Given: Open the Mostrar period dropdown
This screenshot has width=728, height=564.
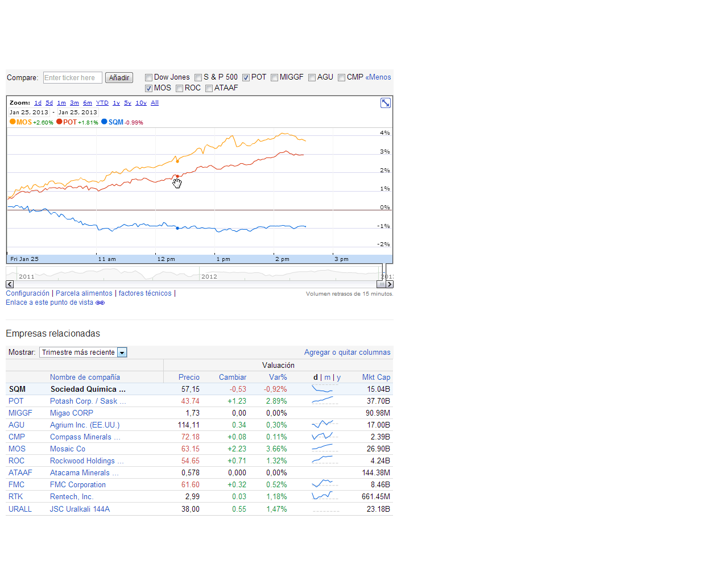Looking at the screenshot, I should click(x=83, y=353).
